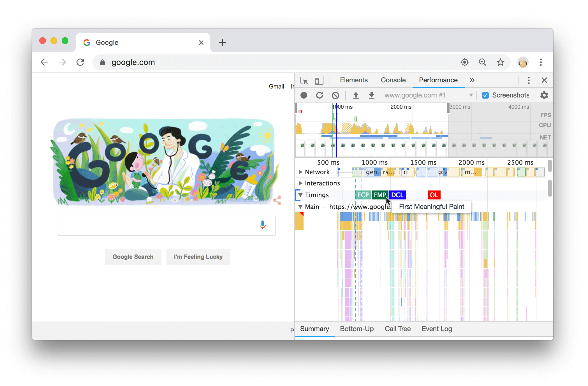588x386 pixels.
Task: Click the Google search input field
Action: [x=166, y=224]
